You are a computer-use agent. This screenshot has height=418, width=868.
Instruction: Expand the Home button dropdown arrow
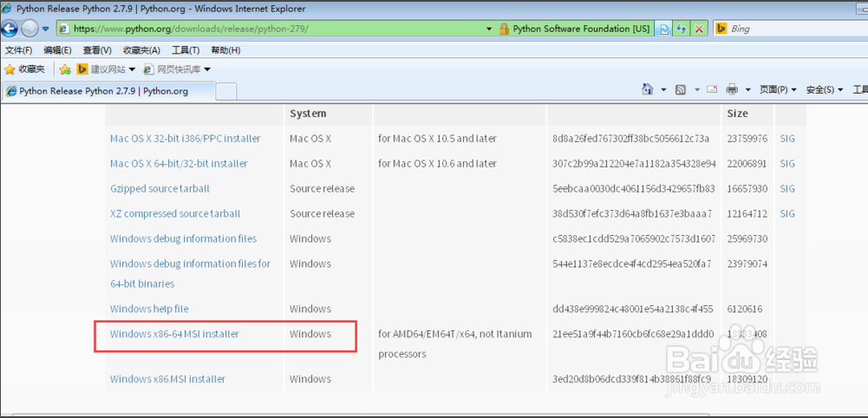pyautogui.click(x=663, y=89)
